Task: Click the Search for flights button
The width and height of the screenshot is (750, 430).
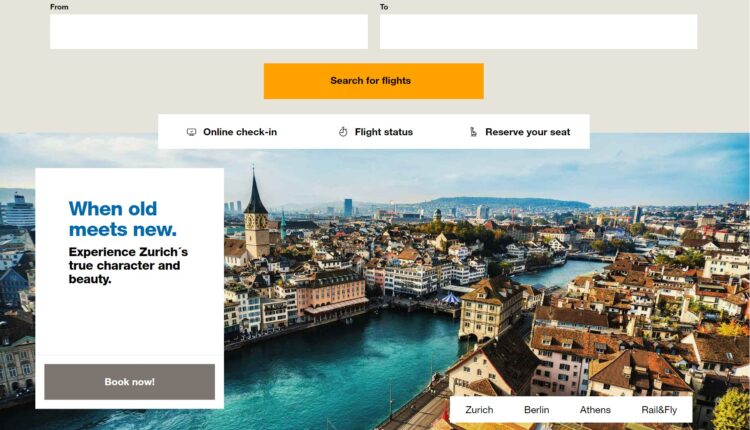Action: click(x=374, y=81)
